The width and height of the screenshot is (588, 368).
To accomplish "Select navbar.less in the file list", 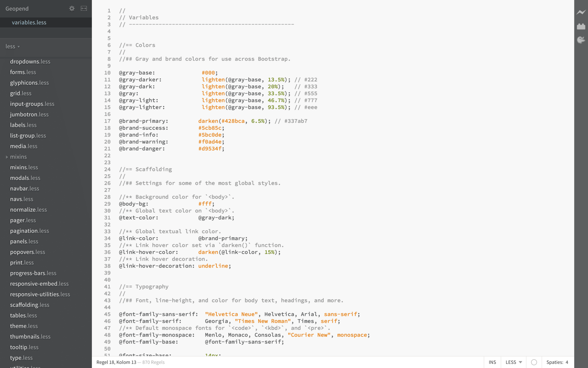I will click(25, 188).
